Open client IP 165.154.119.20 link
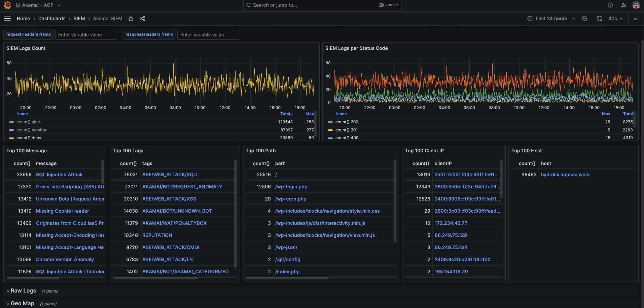Image resolution: width=644 pixels, height=308 pixels. pyautogui.click(x=451, y=272)
